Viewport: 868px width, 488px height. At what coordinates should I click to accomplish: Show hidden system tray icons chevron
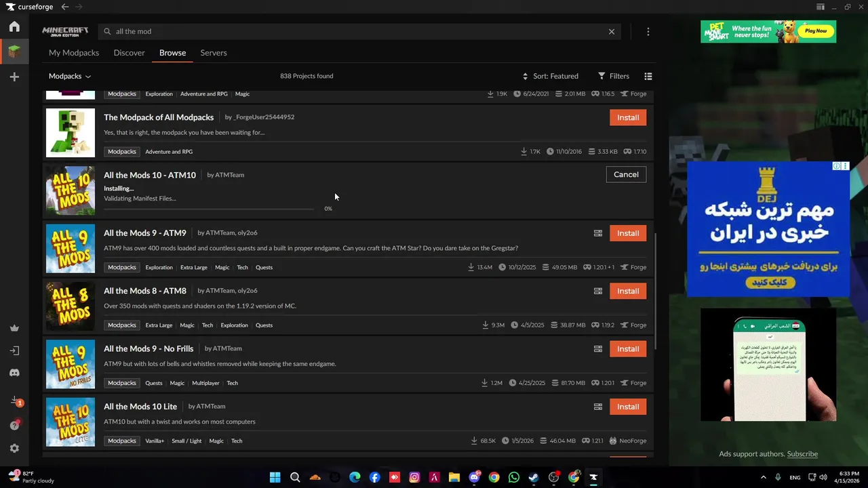pyautogui.click(x=764, y=477)
